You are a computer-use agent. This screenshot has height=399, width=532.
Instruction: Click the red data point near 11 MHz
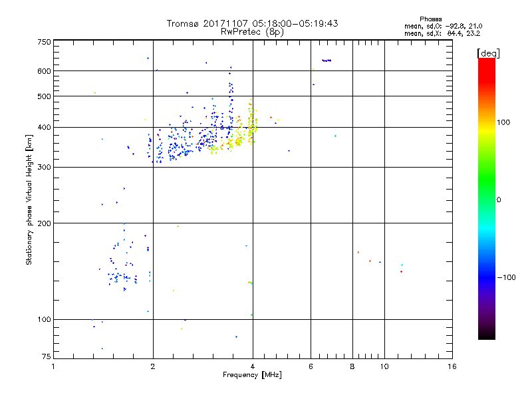pyautogui.click(x=402, y=272)
